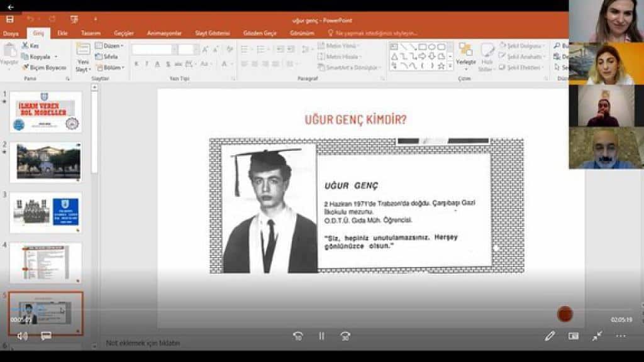Open captions with the subtitle icon
This screenshot has width=644, height=362.
click(x=46, y=336)
